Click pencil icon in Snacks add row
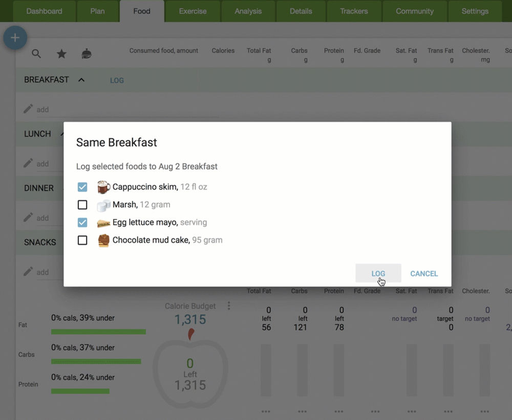 [28, 271]
